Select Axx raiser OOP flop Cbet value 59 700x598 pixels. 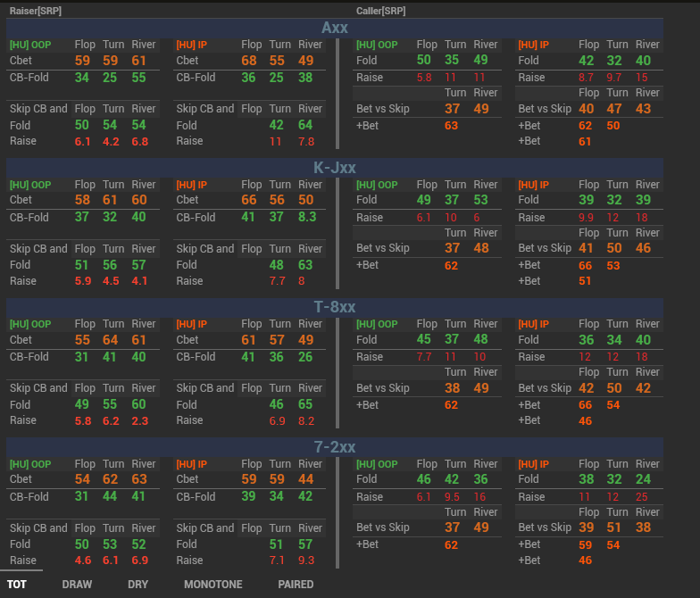(83, 61)
